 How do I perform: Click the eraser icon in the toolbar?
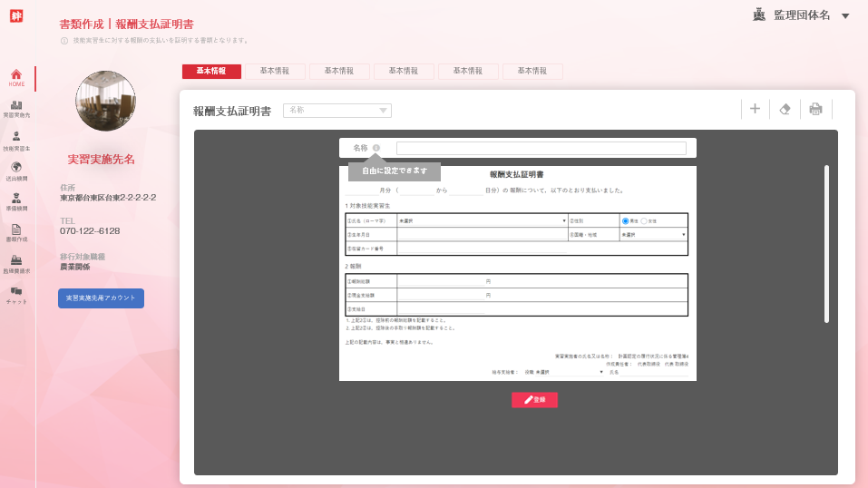(x=785, y=109)
